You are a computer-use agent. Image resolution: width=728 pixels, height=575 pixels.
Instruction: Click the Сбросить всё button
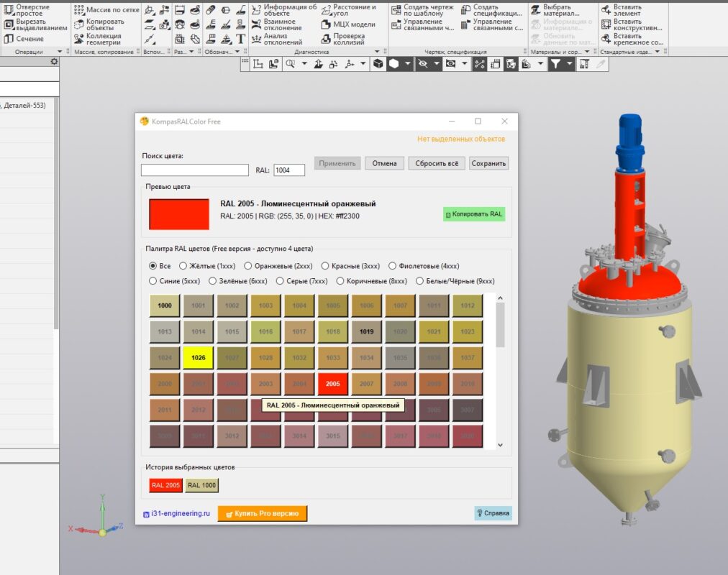click(x=437, y=163)
